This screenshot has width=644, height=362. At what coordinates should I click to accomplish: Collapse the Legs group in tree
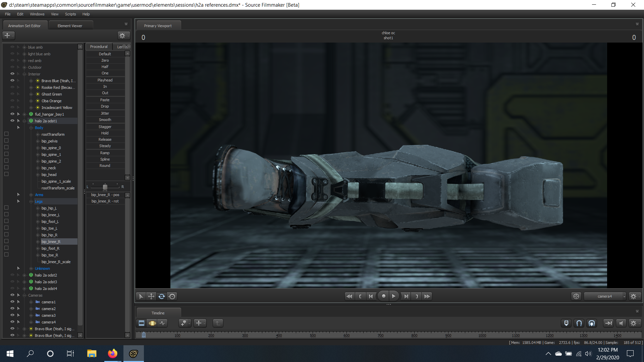31,201
